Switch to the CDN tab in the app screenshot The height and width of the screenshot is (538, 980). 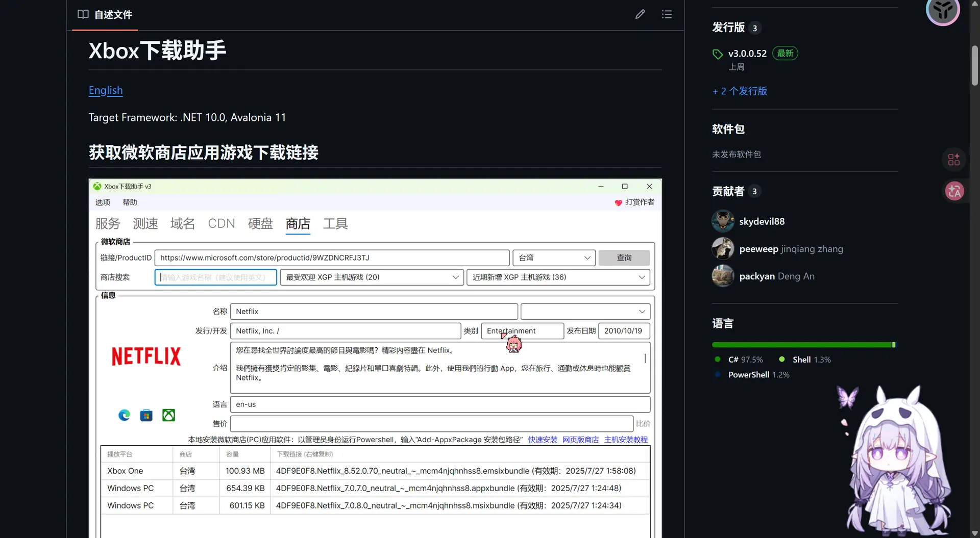pos(222,224)
